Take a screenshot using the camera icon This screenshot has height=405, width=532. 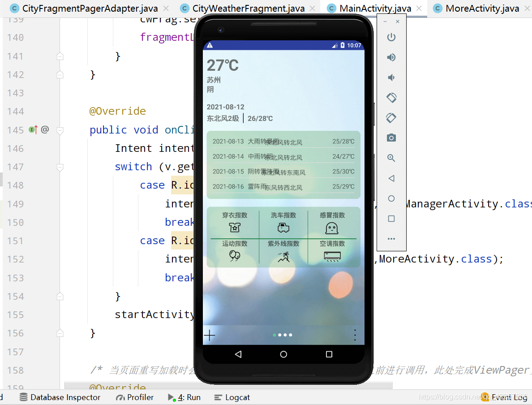(391, 138)
